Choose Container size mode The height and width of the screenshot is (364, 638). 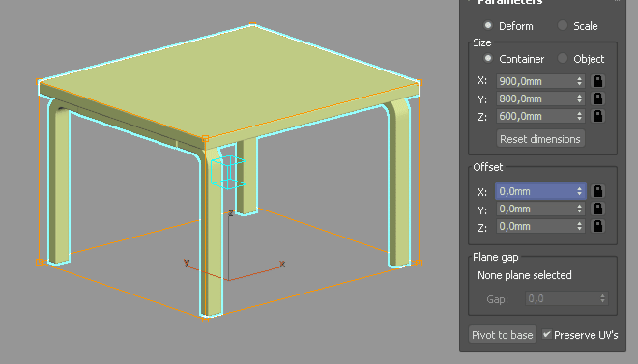point(488,59)
